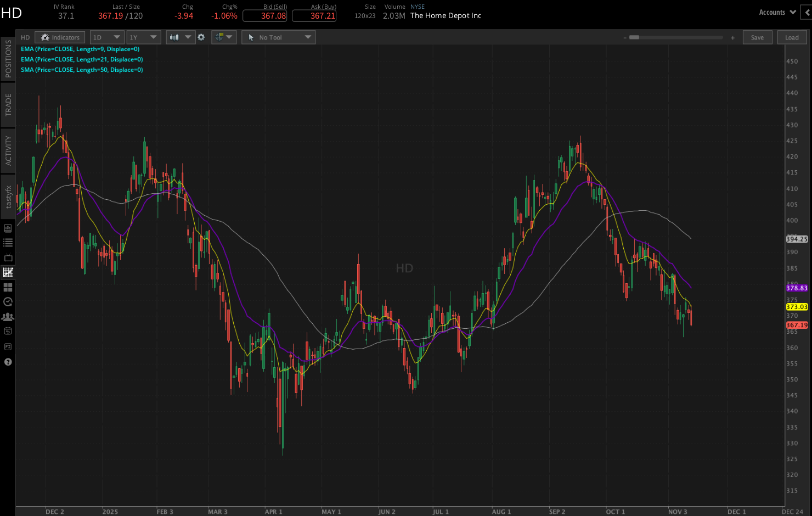Open the quote grid panel
This screenshot has width=812, height=516.
coord(8,287)
